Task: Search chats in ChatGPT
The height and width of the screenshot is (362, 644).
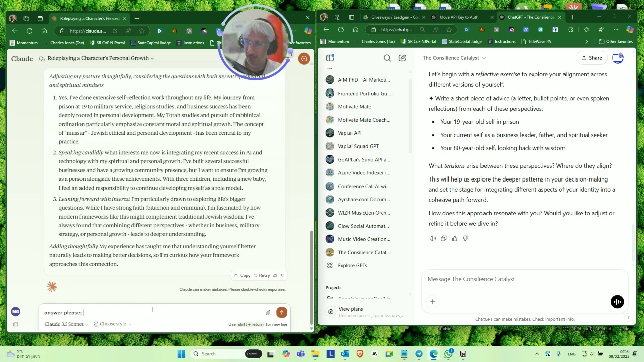Action: pyautogui.click(x=387, y=58)
